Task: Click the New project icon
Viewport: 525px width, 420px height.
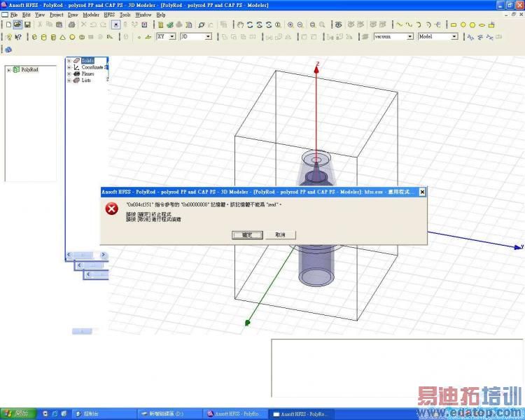Action: (x=8, y=24)
